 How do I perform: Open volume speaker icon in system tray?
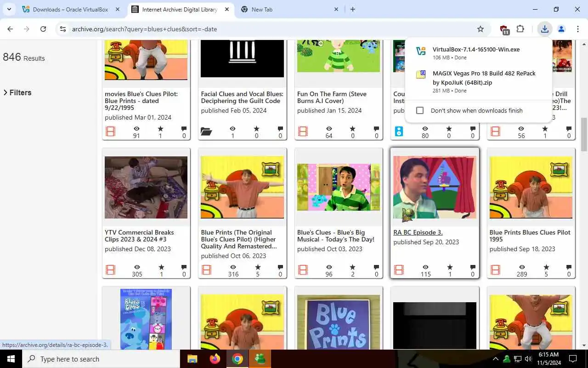(528, 359)
